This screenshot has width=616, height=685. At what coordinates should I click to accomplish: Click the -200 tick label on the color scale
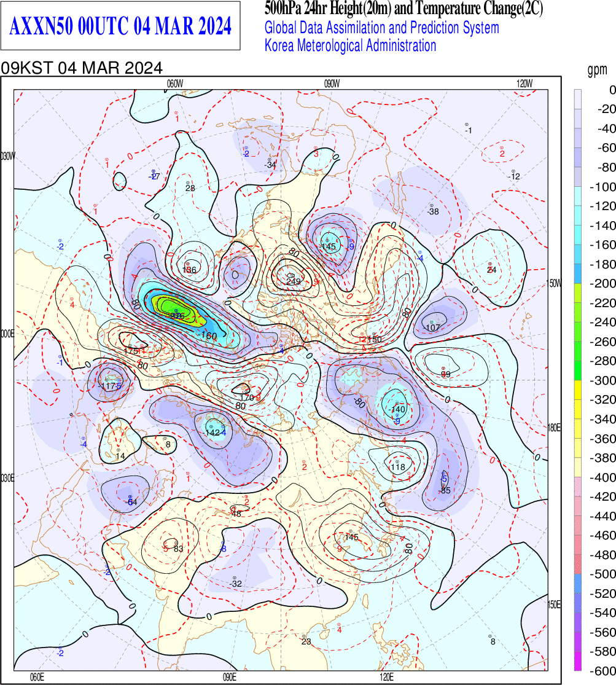tap(602, 283)
